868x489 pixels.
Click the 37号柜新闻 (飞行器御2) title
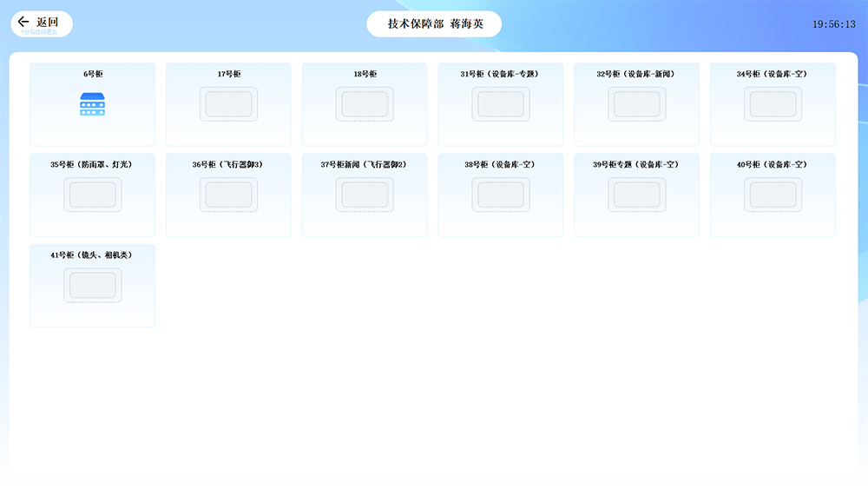pyautogui.click(x=365, y=165)
